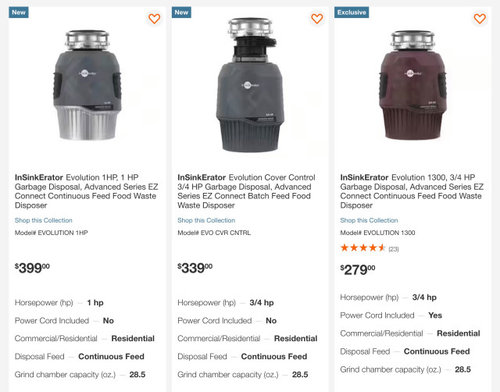Open InSinkErator Evolution 1300 product title
The height and width of the screenshot is (392, 500).
[412, 191]
